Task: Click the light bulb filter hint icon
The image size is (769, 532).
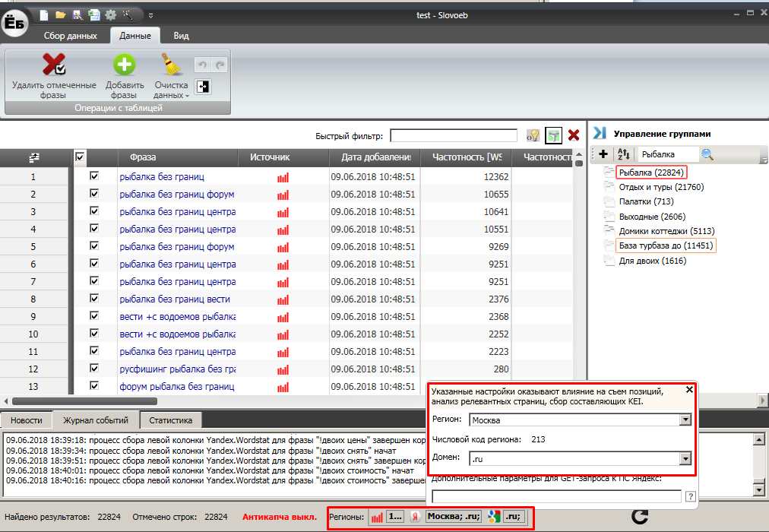Action: tap(533, 135)
